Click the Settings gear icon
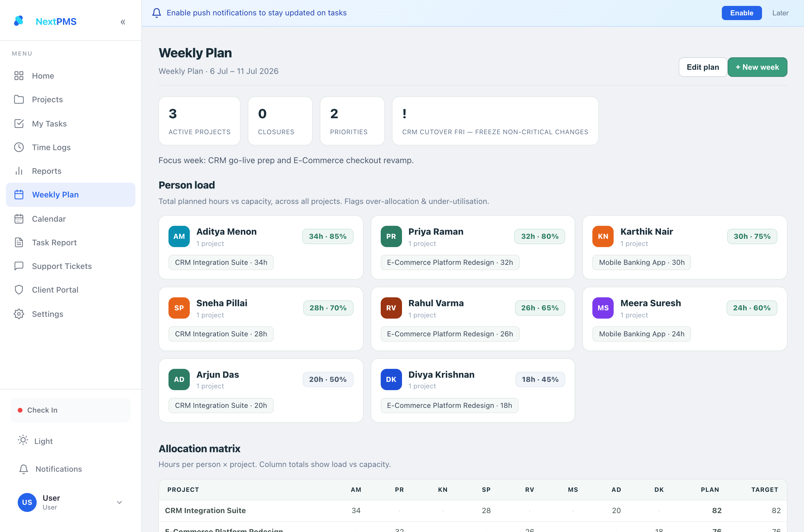This screenshot has height=532, width=804. click(x=19, y=314)
